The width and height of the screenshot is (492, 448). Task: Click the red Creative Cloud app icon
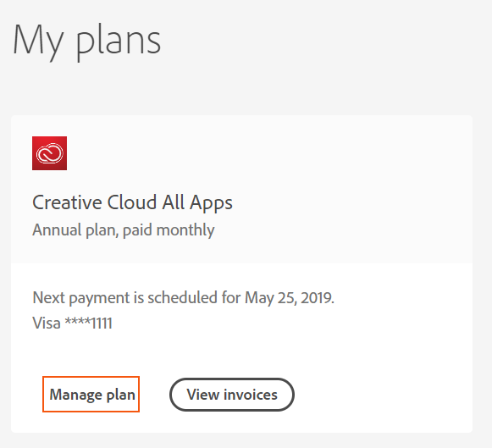click(50, 153)
